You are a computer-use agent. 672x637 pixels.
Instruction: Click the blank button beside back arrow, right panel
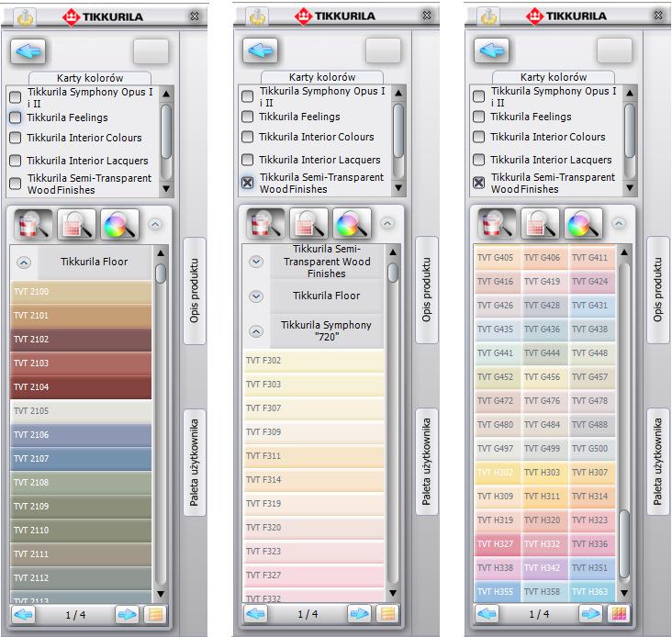point(614,50)
